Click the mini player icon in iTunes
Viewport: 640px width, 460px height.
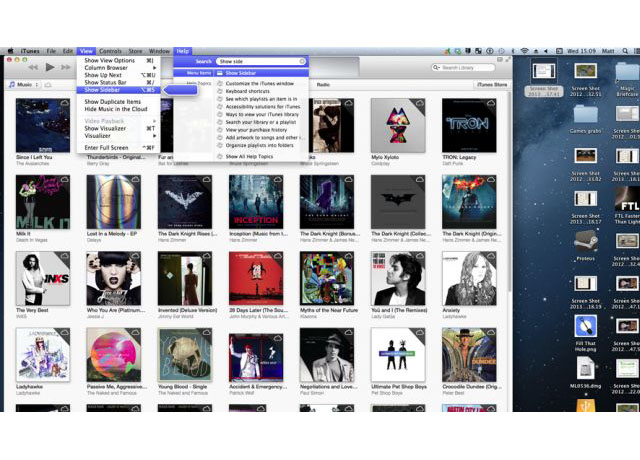click(x=500, y=60)
